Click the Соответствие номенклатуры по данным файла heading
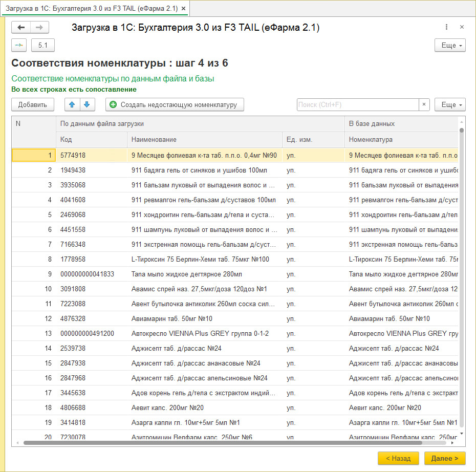The image size is (476, 472). [x=113, y=79]
